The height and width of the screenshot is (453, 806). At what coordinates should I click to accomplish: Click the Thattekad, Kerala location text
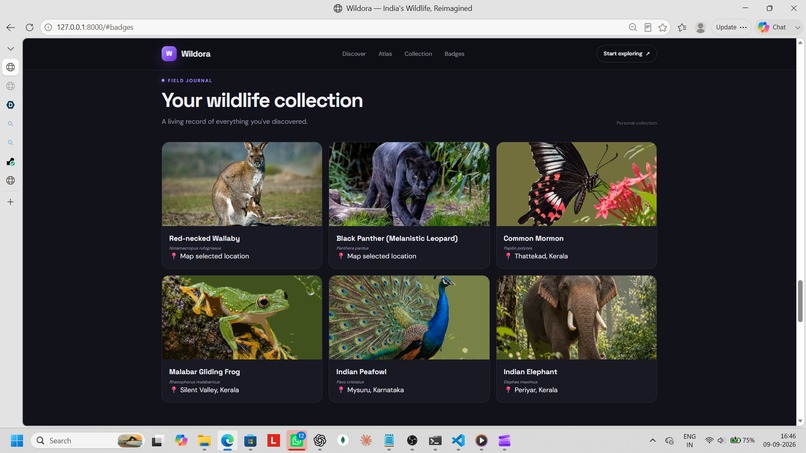tap(541, 256)
